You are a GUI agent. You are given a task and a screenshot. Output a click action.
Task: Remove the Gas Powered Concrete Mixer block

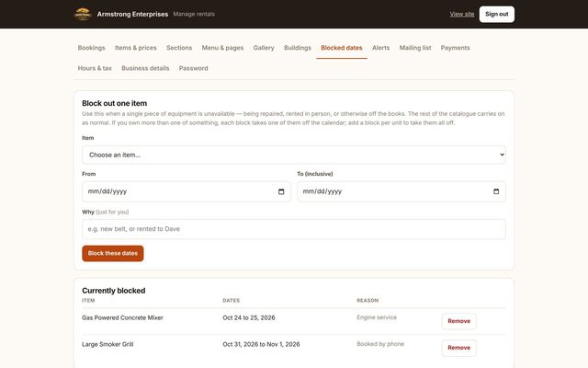(x=459, y=321)
